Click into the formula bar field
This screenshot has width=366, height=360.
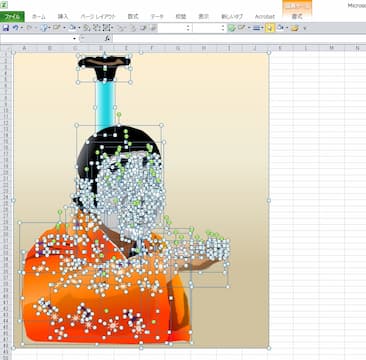239,39
